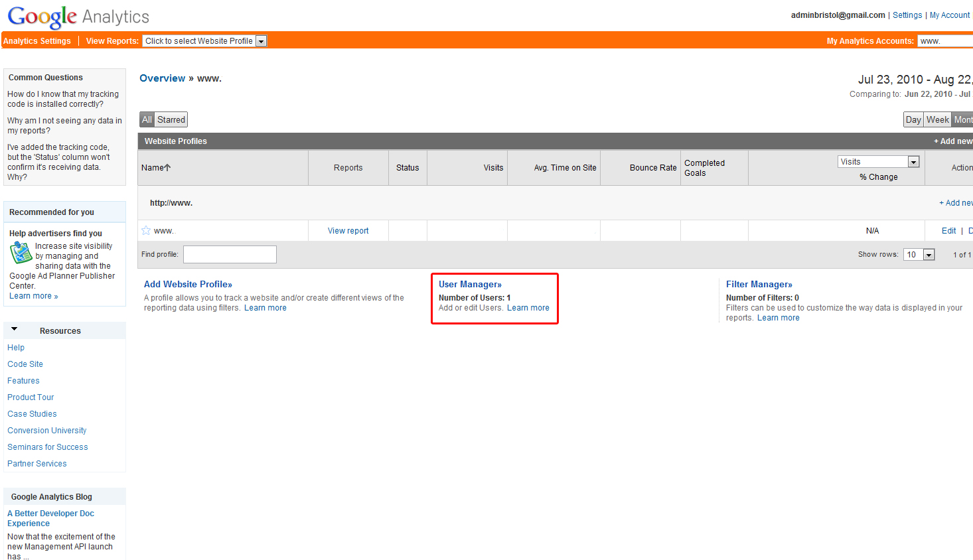973x560 pixels.
Task: Open the Help resource link
Action: click(16, 348)
